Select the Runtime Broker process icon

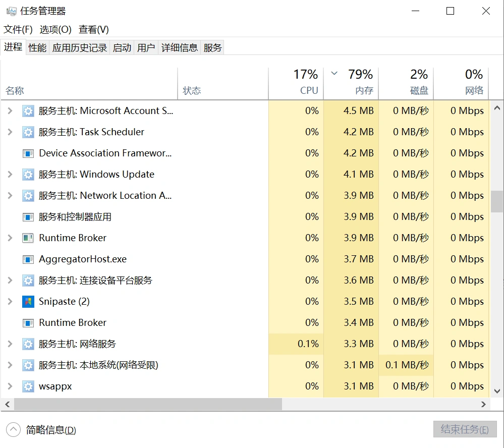28,238
